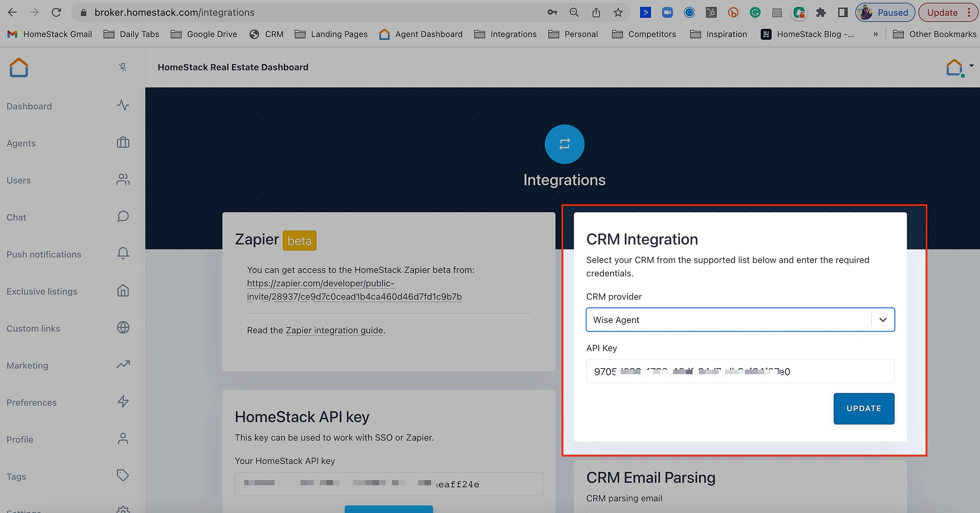Open the HomeStack Gmail bookmark
Image resolution: width=980 pixels, height=513 pixels.
click(50, 34)
